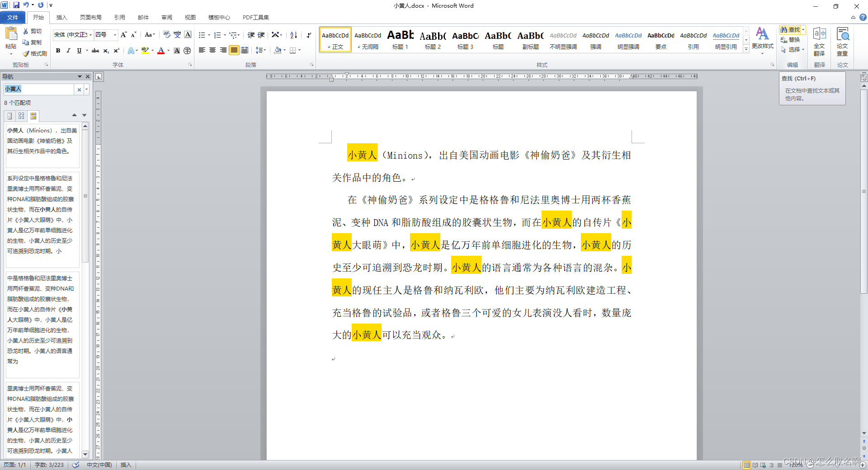This screenshot has height=470, width=868.
Task: Click the Copy (复制) button
Action: tap(32, 42)
